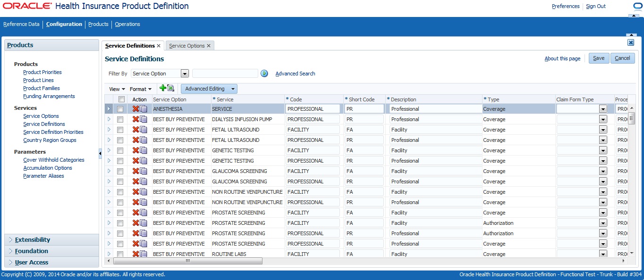This screenshot has width=644, height=280.
Task: Collapse the left Products navigation pane
Action: tap(100, 153)
